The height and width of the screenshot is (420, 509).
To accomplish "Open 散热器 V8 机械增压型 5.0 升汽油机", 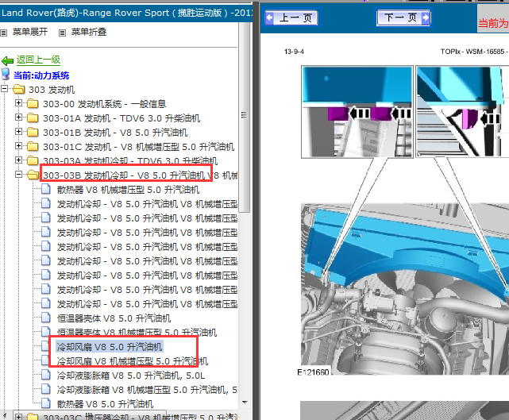I will pos(128,190).
